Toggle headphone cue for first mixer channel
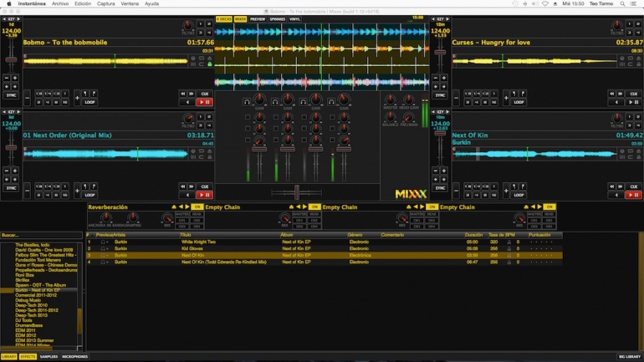 [247, 102]
